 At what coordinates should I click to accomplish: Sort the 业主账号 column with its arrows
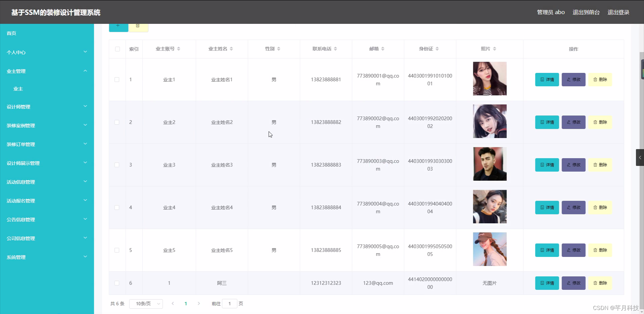pos(179,49)
